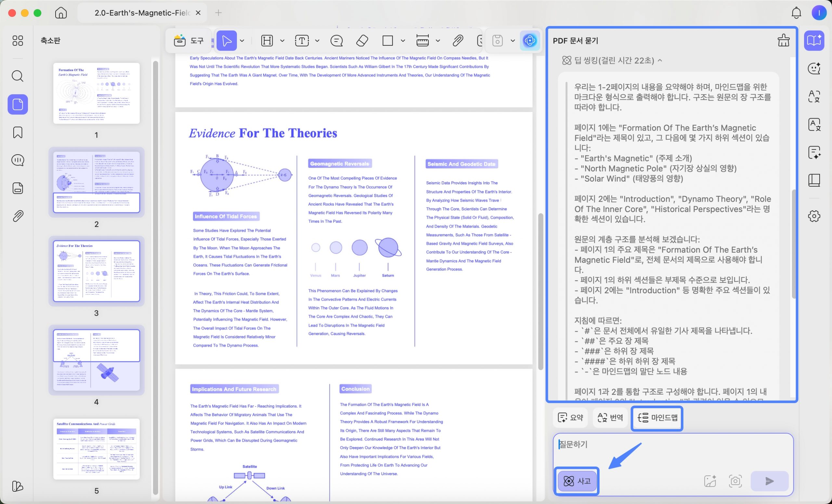Clear chat with the broom icon
Viewport: 832px width, 504px height.
point(783,41)
